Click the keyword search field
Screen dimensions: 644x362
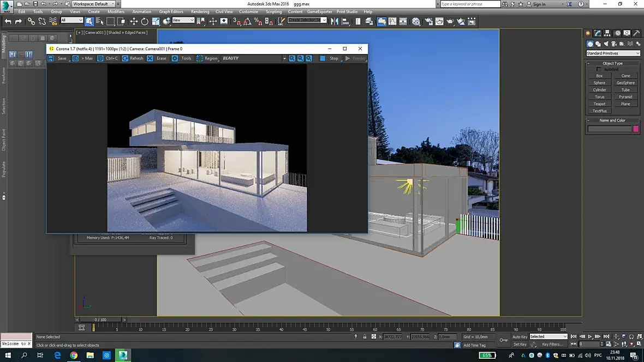pyautogui.click(x=470, y=4)
